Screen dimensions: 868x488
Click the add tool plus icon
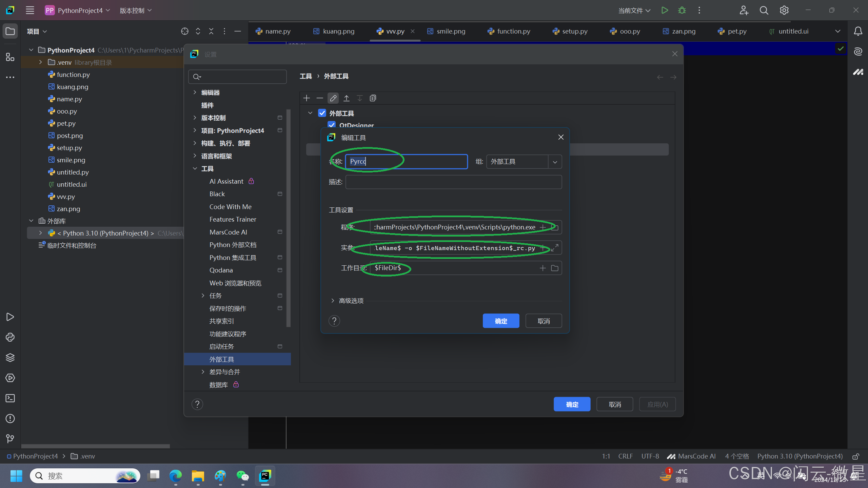307,98
